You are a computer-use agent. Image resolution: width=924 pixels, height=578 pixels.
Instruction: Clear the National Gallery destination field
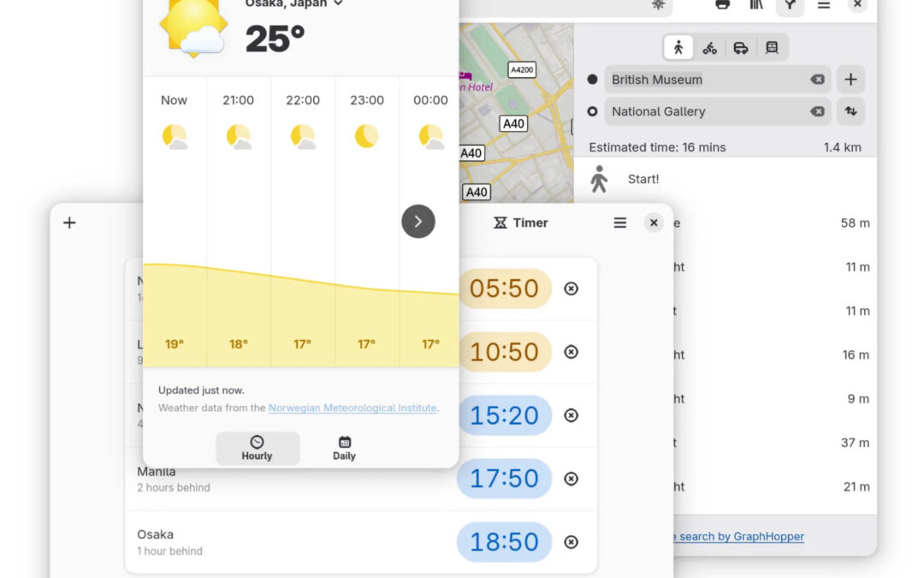[x=817, y=111]
